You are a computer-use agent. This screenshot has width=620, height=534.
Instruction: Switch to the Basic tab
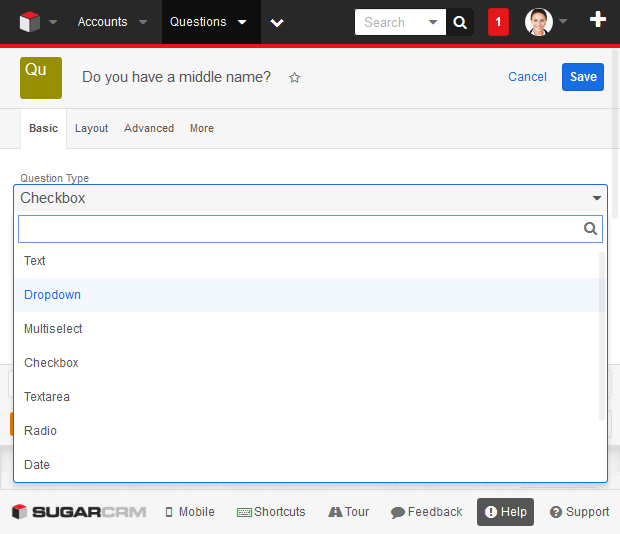pyautogui.click(x=43, y=128)
